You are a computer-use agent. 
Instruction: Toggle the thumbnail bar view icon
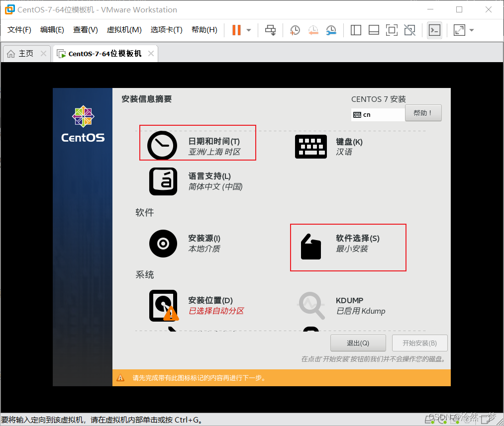coord(374,30)
